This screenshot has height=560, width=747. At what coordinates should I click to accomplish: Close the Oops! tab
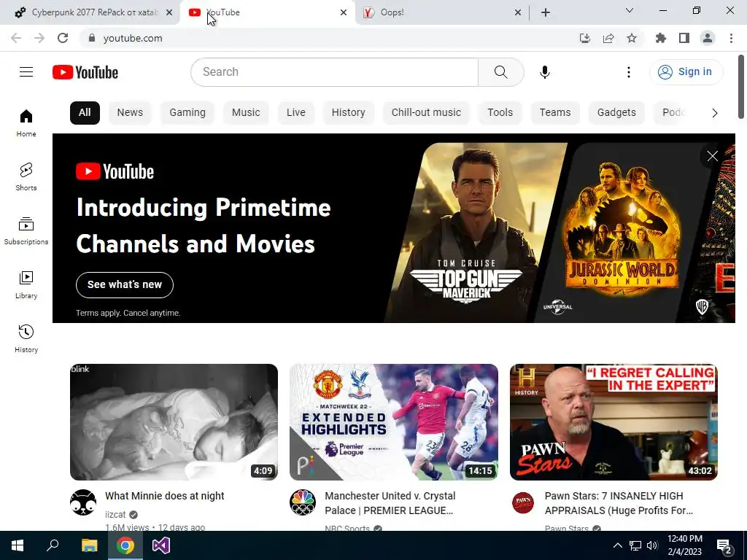tap(518, 12)
